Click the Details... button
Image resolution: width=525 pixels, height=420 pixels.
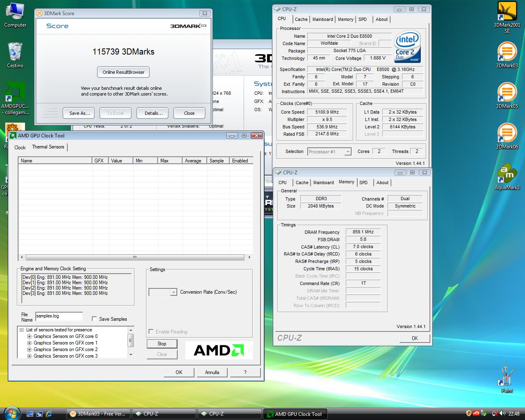point(153,113)
